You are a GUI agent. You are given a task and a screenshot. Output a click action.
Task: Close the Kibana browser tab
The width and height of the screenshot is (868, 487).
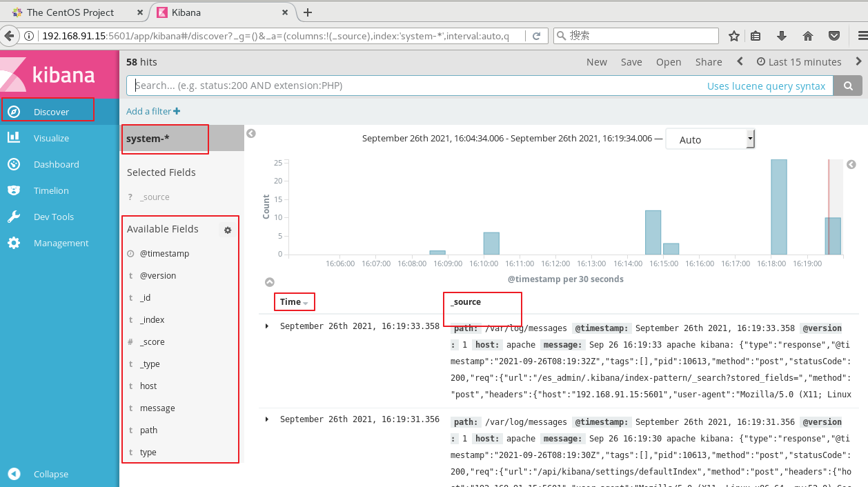click(x=286, y=12)
